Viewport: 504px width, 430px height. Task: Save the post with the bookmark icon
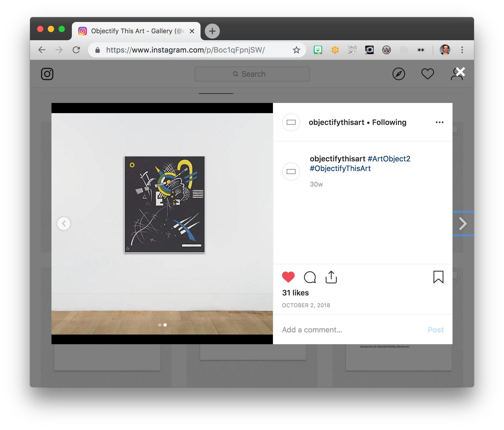pyautogui.click(x=438, y=277)
